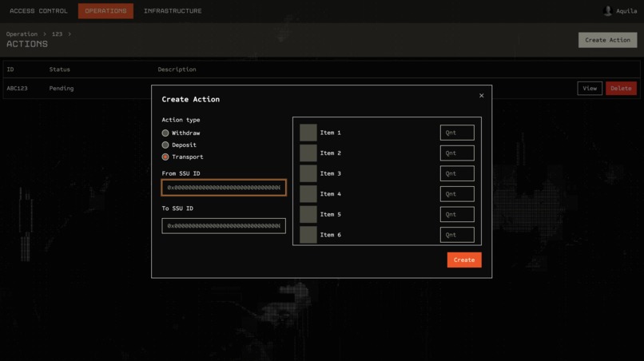Click the Item 4 label
This screenshot has width=644, height=361.
point(330,194)
